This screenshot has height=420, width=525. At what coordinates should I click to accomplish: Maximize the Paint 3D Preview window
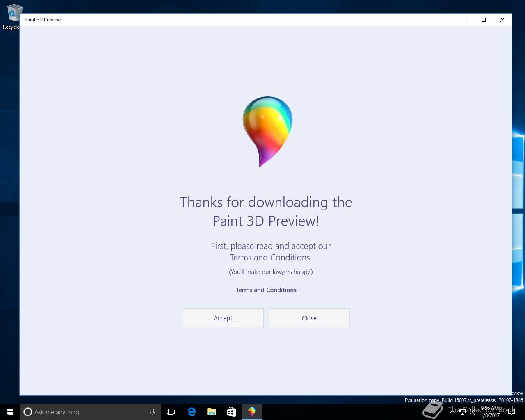484,20
